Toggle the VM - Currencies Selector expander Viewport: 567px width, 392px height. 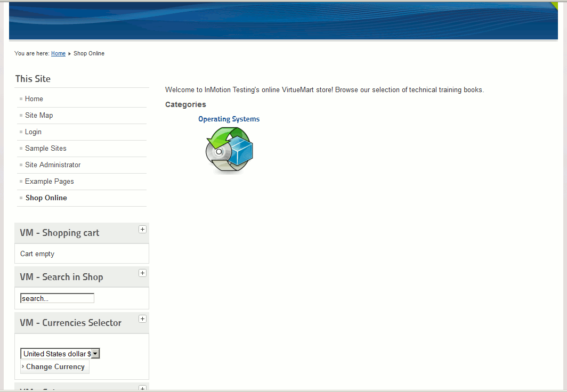(142, 318)
